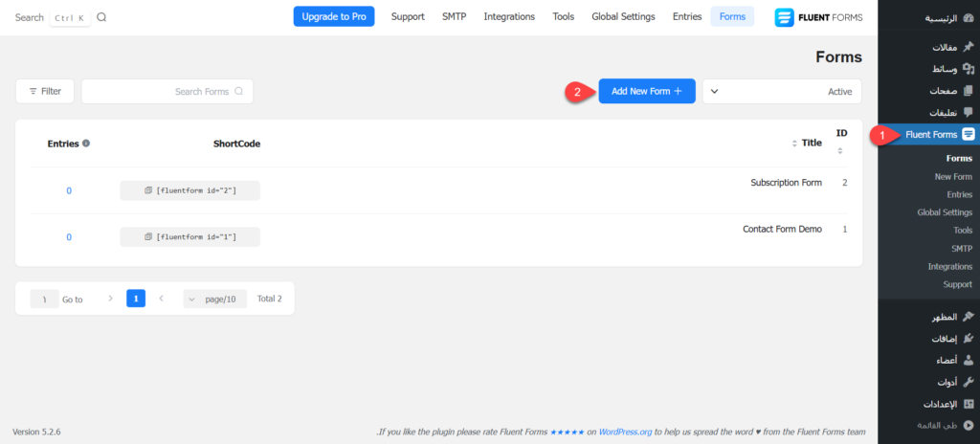Click the settings icon beside الإعدادات

point(969,404)
